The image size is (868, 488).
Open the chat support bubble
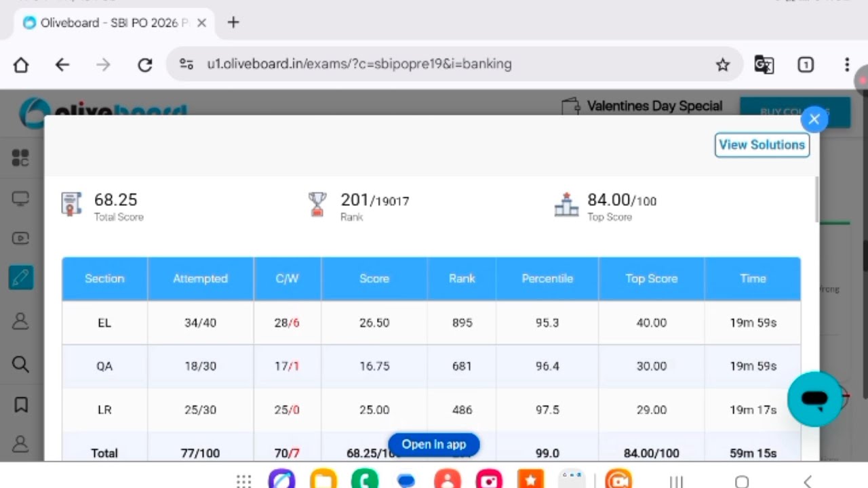tap(815, 399)
